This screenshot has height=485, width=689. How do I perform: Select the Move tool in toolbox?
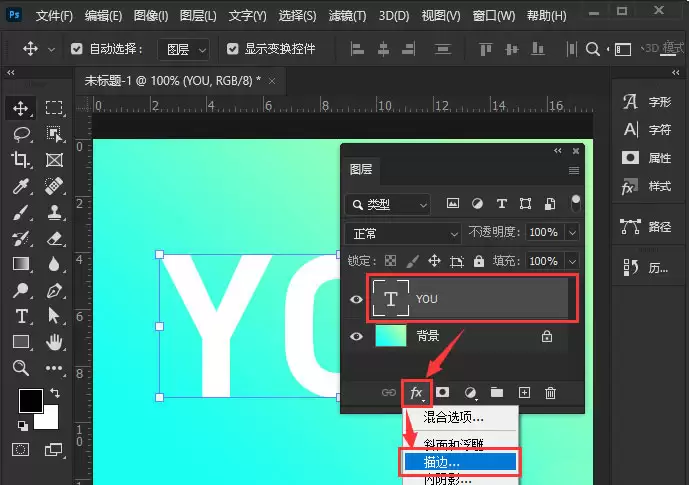[20, 108]
